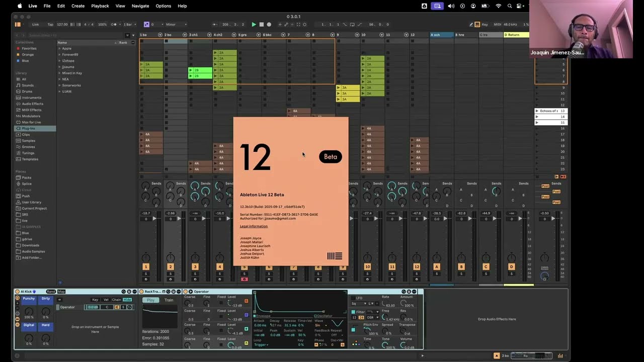Open the Loop Trigger dropdown in Operator
The image size is (644, 362).
coord(261,345)
